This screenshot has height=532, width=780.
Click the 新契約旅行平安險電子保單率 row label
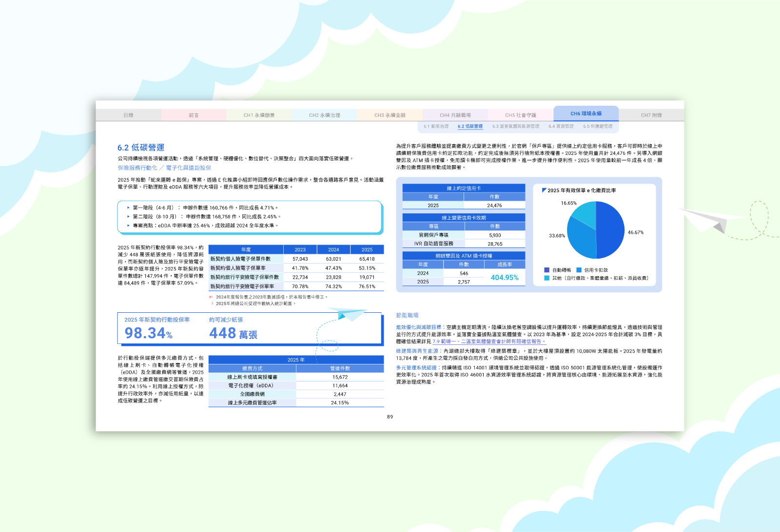[x=246, y=286]
